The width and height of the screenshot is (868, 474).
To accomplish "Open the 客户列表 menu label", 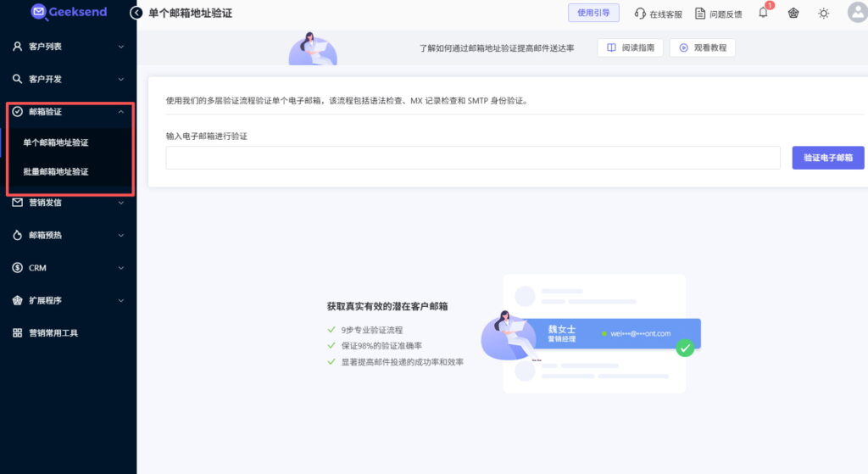I will [46, 47].
